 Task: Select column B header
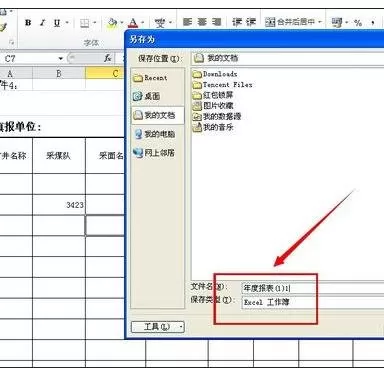[x=59, y=73]
